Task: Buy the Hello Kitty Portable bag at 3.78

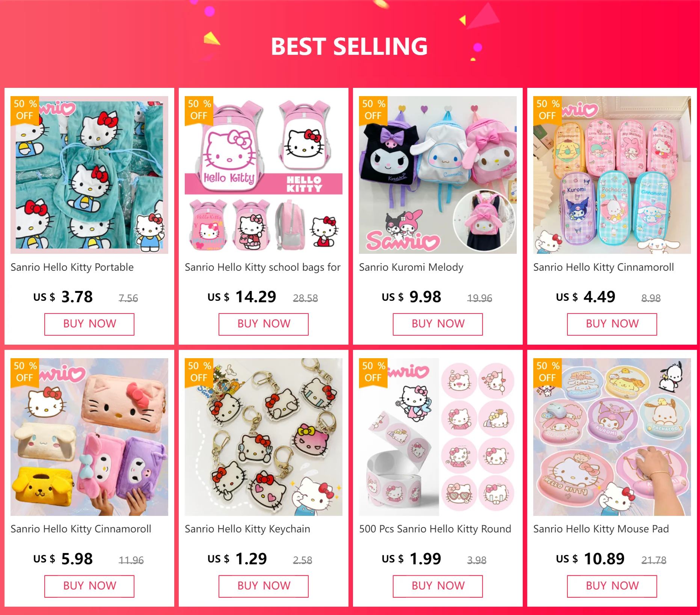Action: (x=89, y=324)
